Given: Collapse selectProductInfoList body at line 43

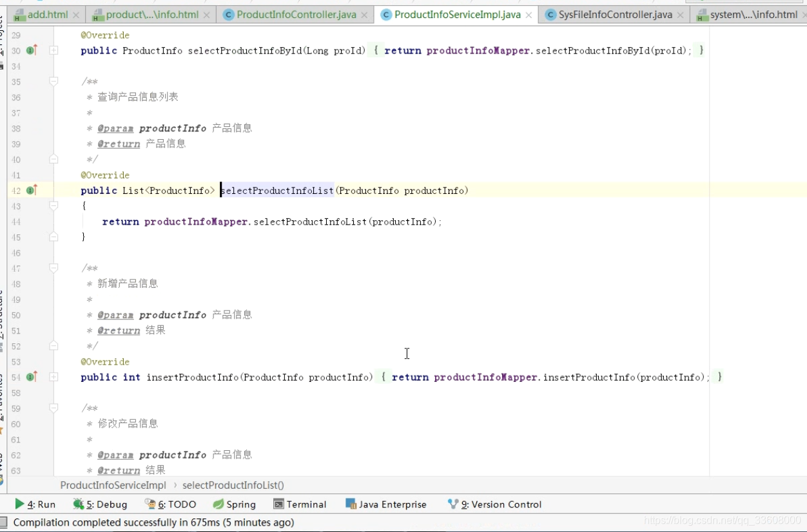Looking at the screenshot, I should click(54, 205).
